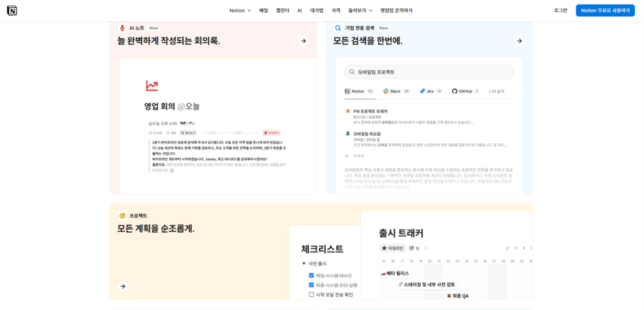This screenshot has width=644, height=310.
Task: Click the plus icon to add view
Action: [426, 248]
